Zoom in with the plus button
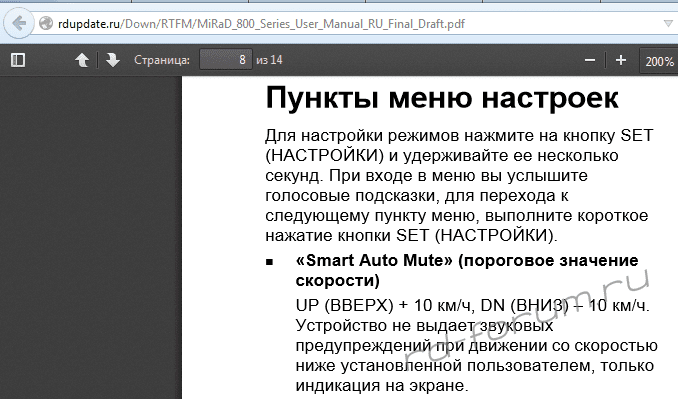The image size is (678, 399). point(621,60)
